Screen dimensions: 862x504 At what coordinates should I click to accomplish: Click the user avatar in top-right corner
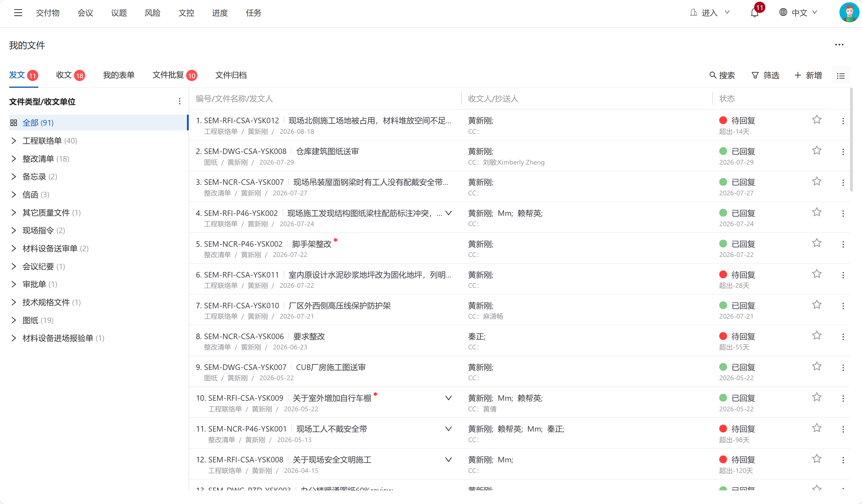click(x=849, y=13)
